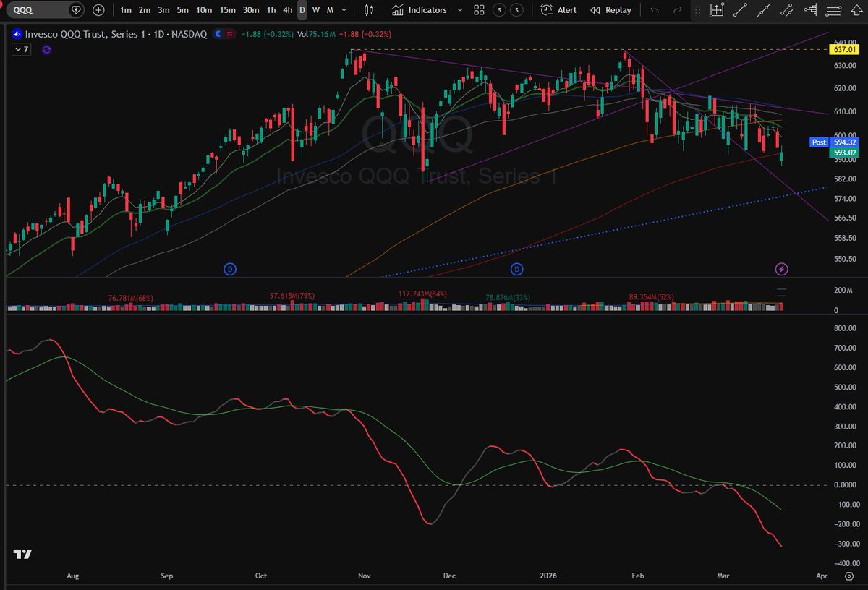This screenshot has height=590, width=868.
Task: Click the 117.743M(84%) volume label
Action: click(422, 294)
